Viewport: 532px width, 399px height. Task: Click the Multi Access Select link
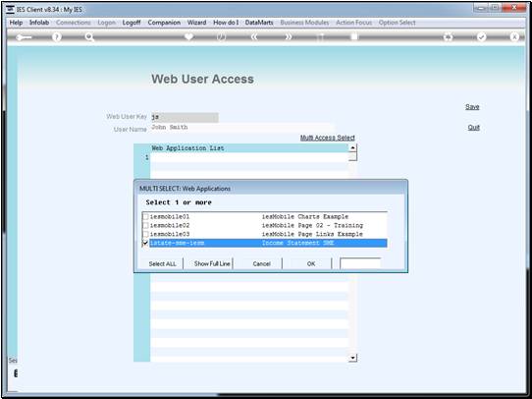click(x=328, y=138)
